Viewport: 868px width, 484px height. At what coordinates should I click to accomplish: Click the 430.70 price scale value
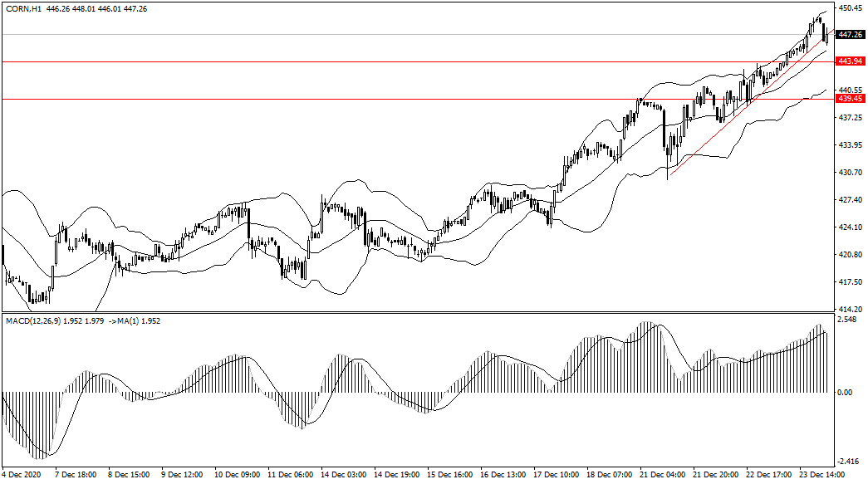848,173
